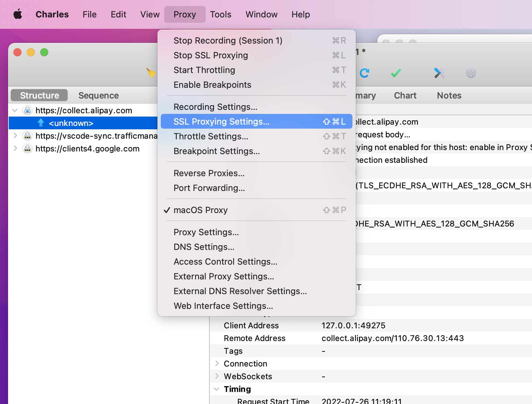
Task: Click the 'Remote Address' label
Action: pos(255,338)
